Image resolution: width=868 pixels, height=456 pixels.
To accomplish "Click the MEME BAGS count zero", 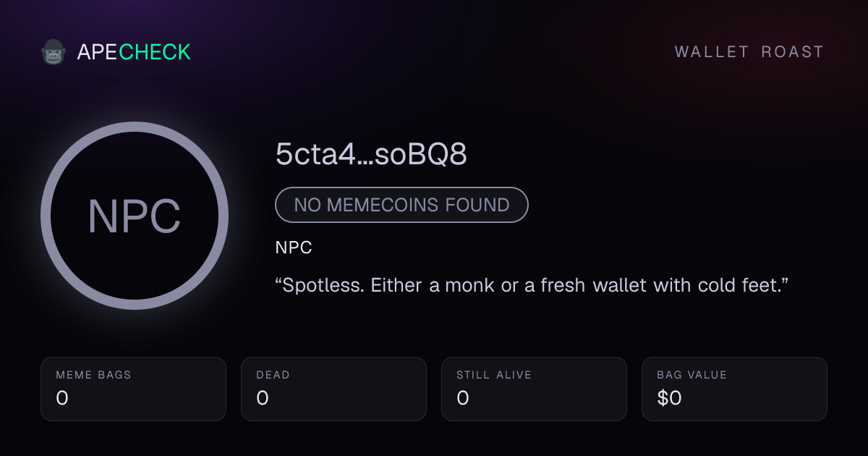I will (x=62, y=398).
